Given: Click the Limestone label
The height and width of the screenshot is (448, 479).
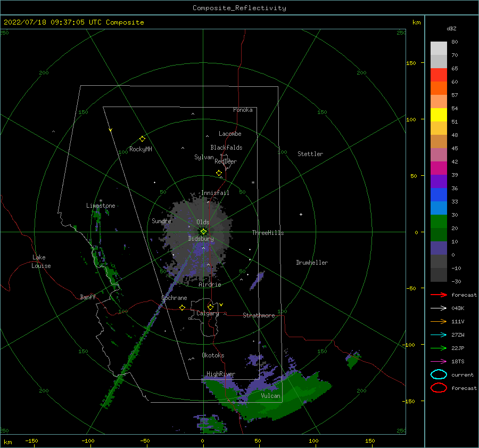Looking at the screenshot, I should pyautogui.click(x=101, y=206).
